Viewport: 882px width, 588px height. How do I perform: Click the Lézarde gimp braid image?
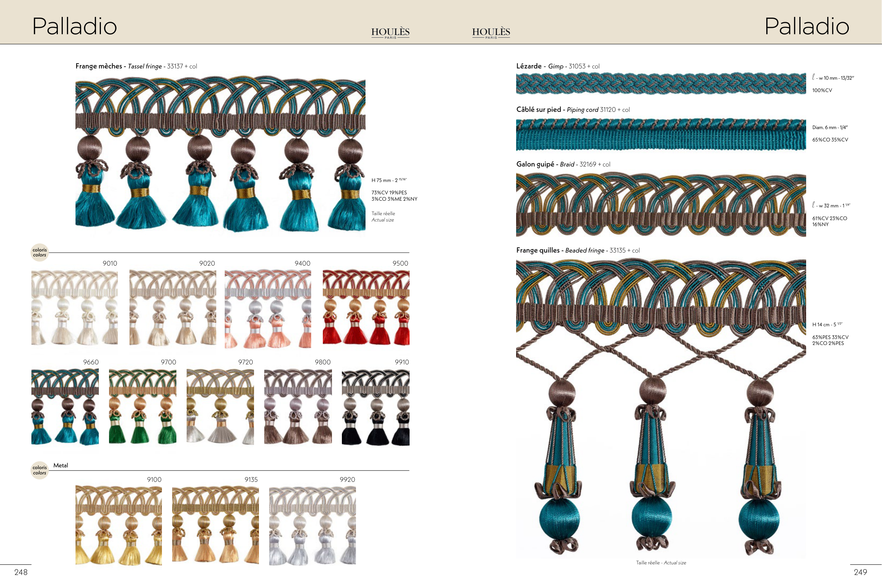pos(661,83)
